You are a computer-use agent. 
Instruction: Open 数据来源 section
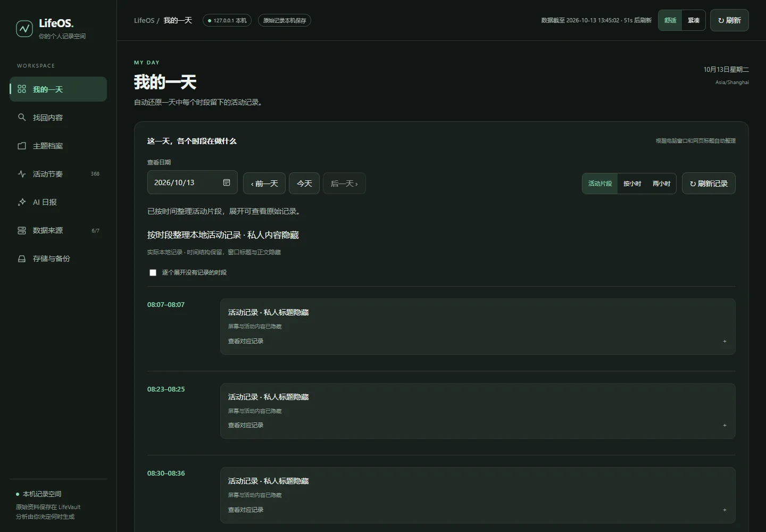point(58,230)
